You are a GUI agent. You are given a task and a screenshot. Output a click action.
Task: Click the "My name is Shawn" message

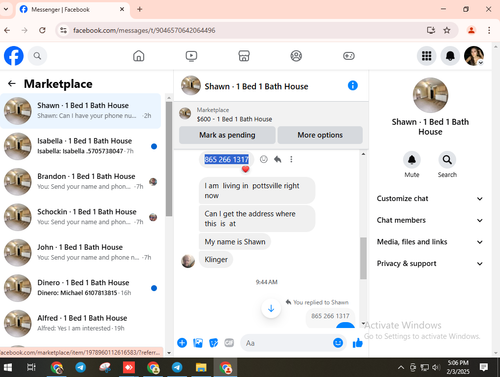pos(235,242)
